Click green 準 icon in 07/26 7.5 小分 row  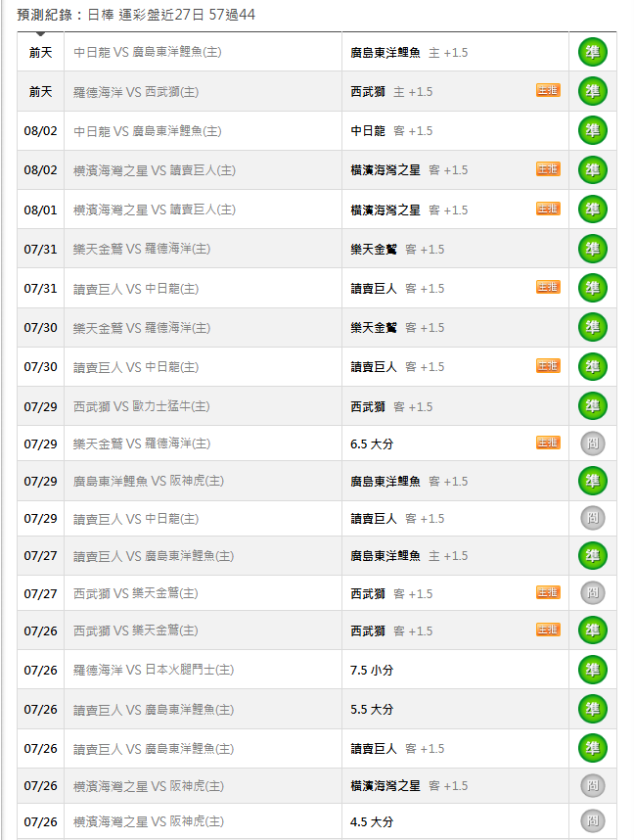tap(592, 670)
